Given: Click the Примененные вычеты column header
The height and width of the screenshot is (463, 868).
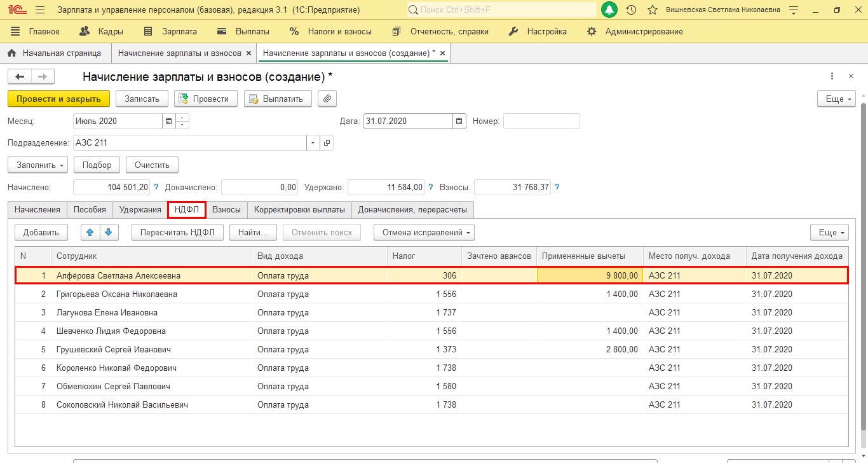Looking at the screenshot, I should point(590,256).
